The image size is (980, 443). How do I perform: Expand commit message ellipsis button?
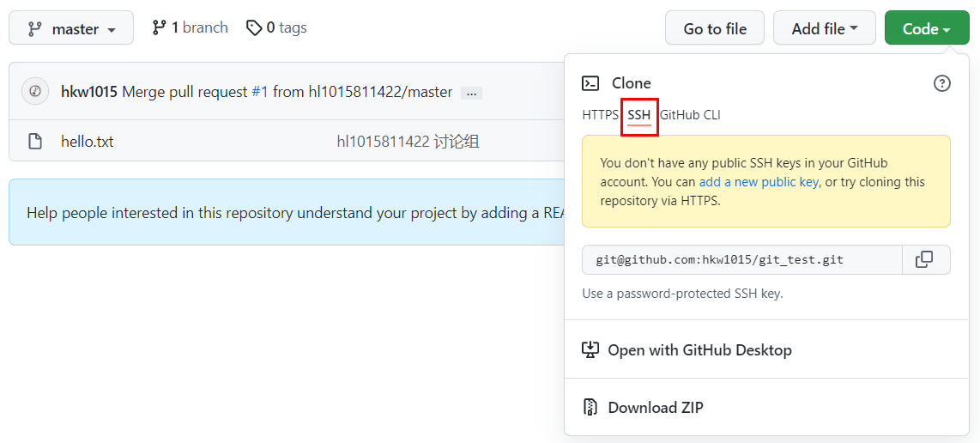471,94
